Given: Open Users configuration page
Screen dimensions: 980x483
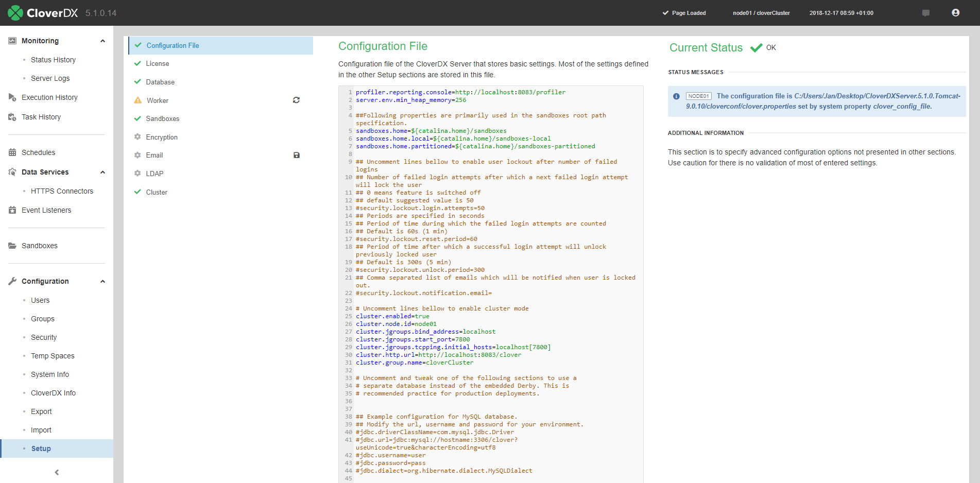Looking at the screenshot, I should (x=40, y=300).
